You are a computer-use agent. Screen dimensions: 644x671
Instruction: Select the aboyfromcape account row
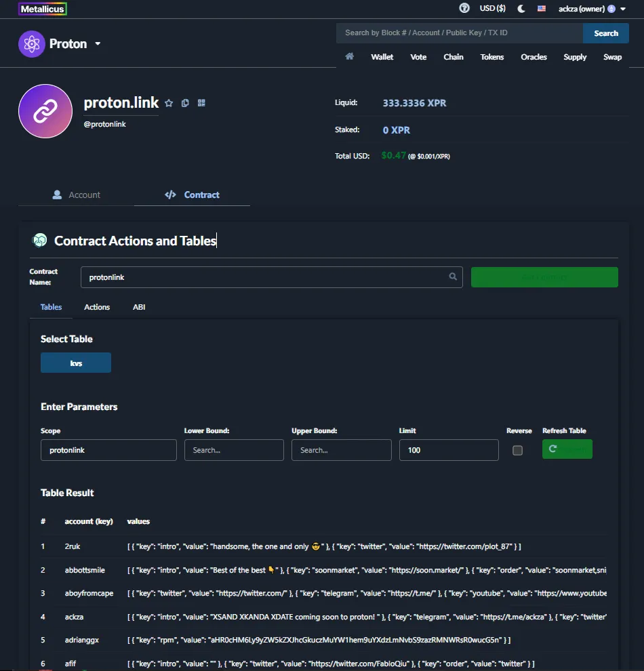click(324, 594)
